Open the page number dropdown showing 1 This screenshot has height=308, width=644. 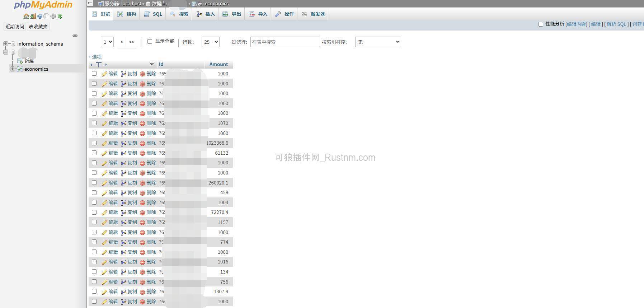(107, 42)
